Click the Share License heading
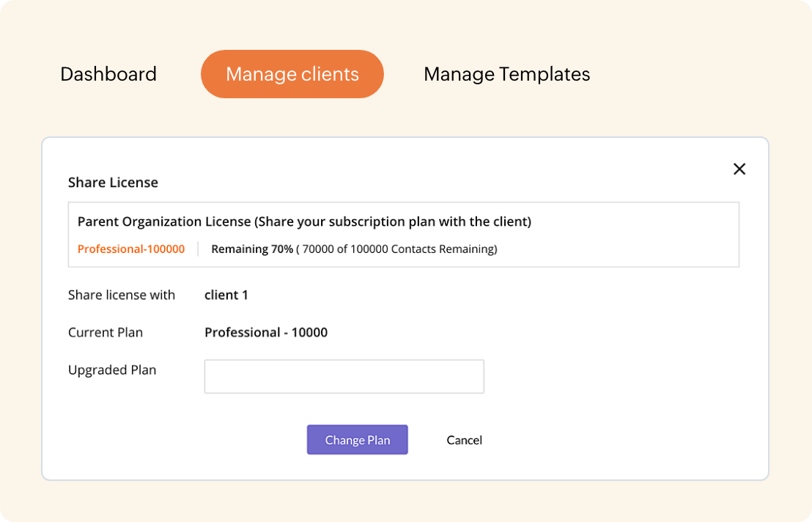The height and width of the screenshot is (522, 812). point(113,183)
